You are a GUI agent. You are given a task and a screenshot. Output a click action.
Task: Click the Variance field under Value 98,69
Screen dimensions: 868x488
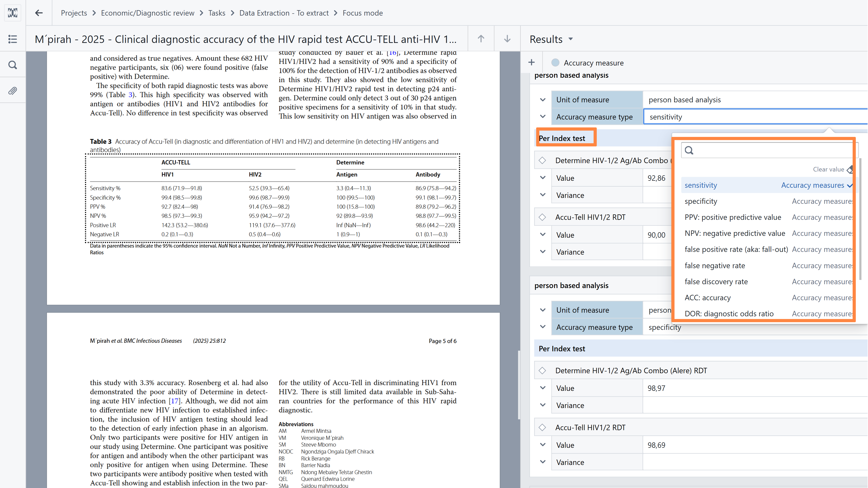(x=755, y=462)
